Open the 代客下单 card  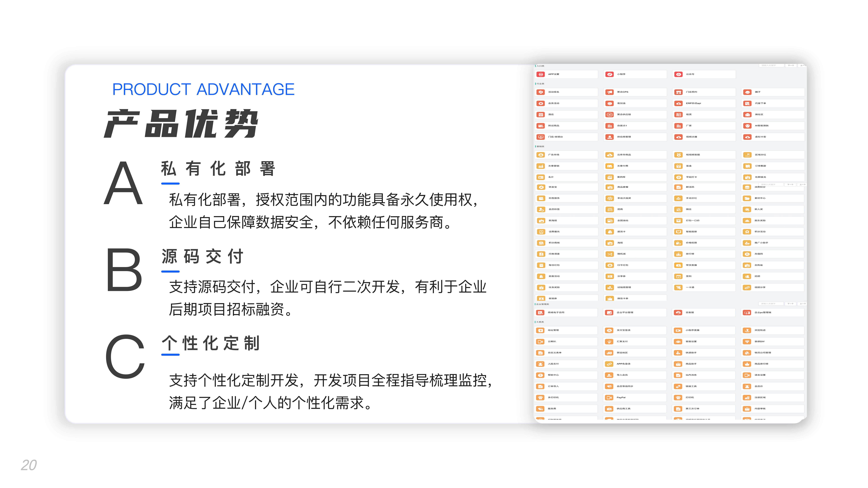pyautogui.click(x=773, y=103)
